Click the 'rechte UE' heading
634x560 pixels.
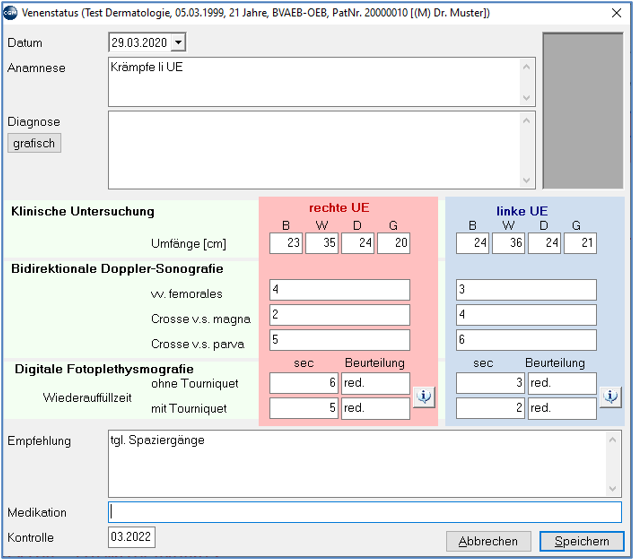pos(339,208)
